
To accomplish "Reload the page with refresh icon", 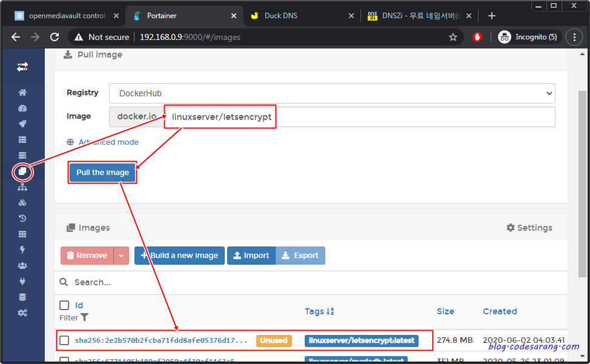I will 55,37.
